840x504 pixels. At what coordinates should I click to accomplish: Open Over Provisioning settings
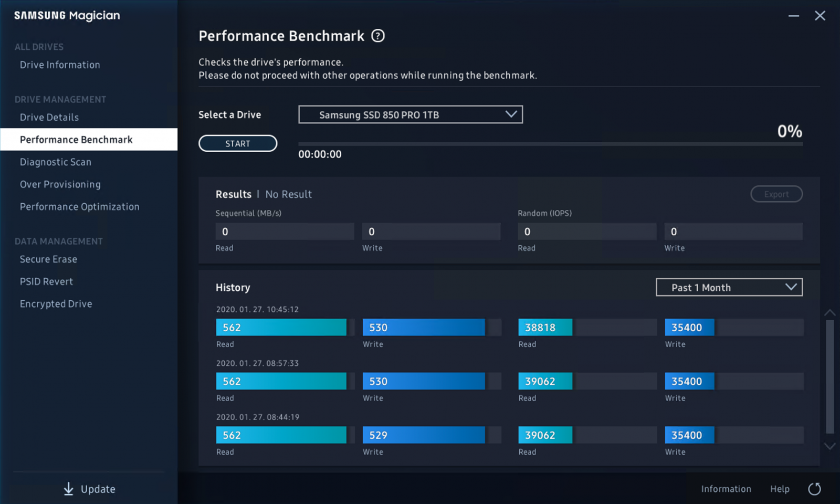click(x=60, y=184)
